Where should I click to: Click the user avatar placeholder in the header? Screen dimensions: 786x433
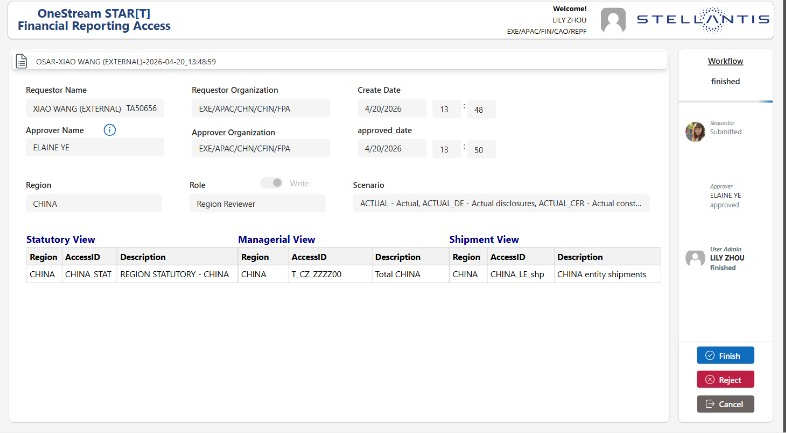[613, 21]
